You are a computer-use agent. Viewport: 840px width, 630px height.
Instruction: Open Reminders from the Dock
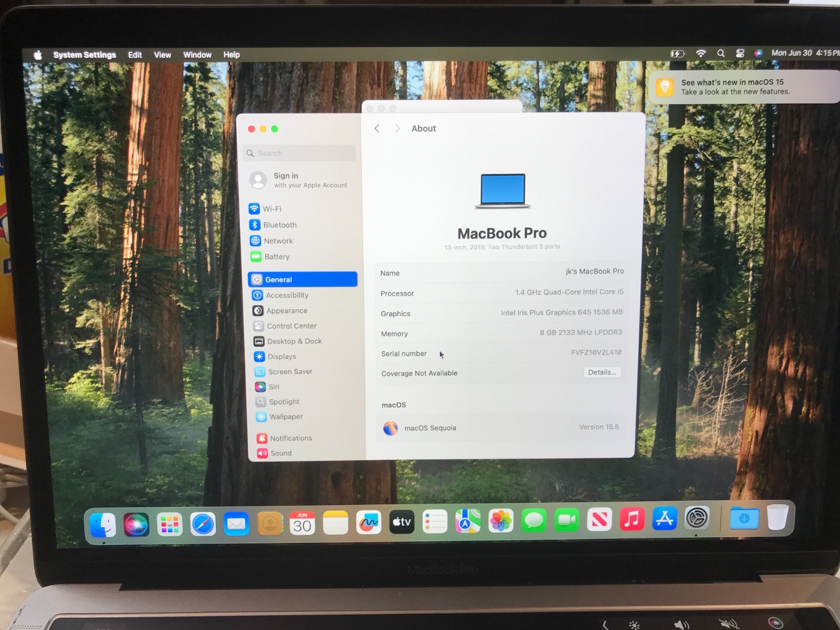coord(435,522)
